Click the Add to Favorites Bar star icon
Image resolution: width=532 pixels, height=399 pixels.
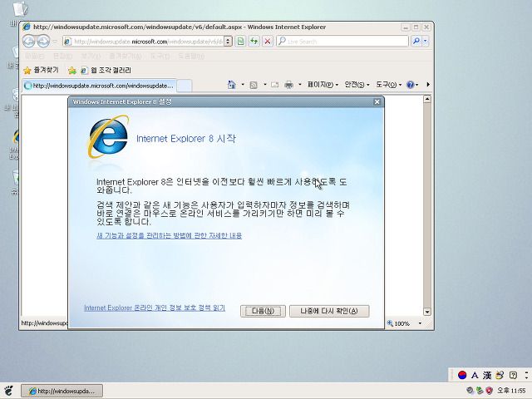point(72,70)
